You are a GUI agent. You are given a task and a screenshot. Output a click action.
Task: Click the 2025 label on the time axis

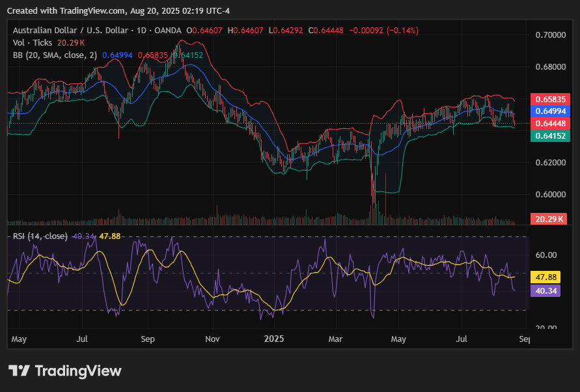(274, 339)
